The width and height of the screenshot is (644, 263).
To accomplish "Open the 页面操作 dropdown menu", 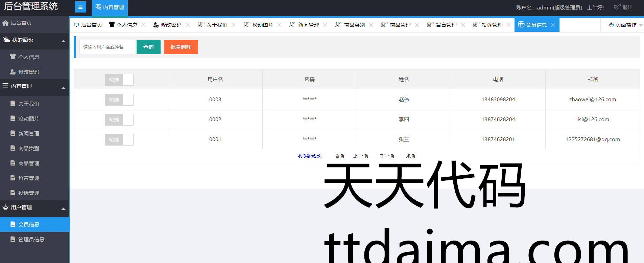I will coord(625,25).
